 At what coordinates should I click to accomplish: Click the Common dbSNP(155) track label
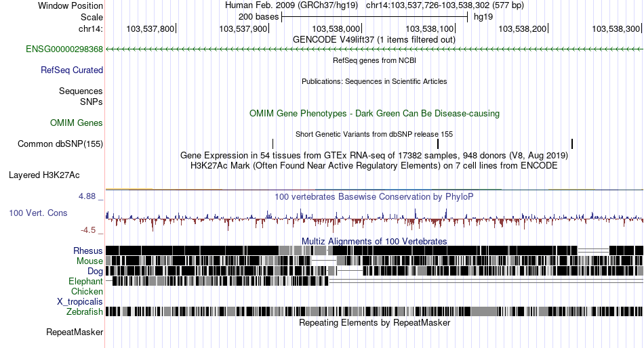pos(60,144)
